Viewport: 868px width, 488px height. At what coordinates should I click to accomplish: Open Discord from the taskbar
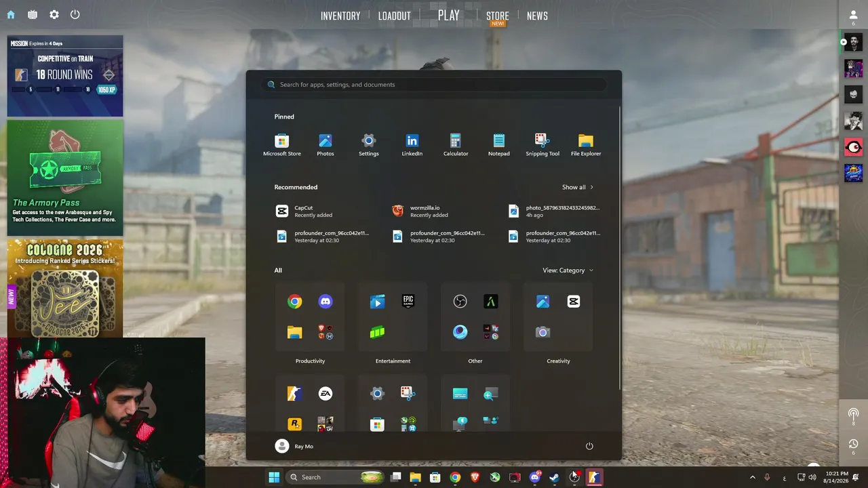tap(534, 477)
